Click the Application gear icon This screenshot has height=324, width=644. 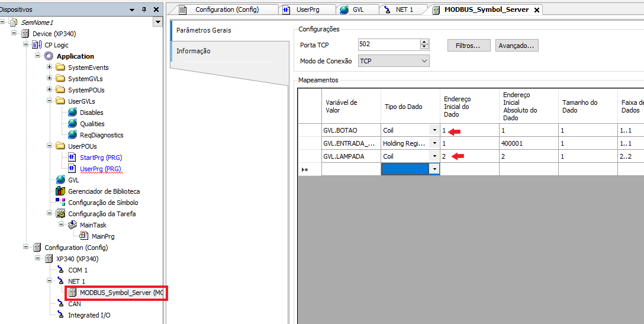coord(49,56)
